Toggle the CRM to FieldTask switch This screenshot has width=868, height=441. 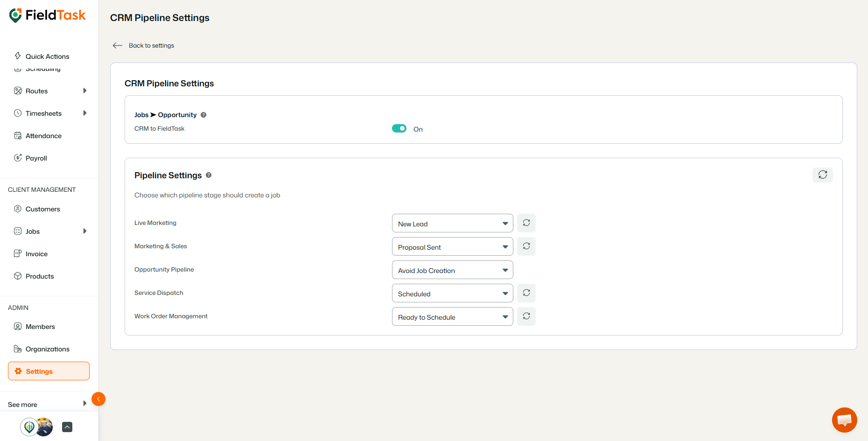tap(399, 128)
